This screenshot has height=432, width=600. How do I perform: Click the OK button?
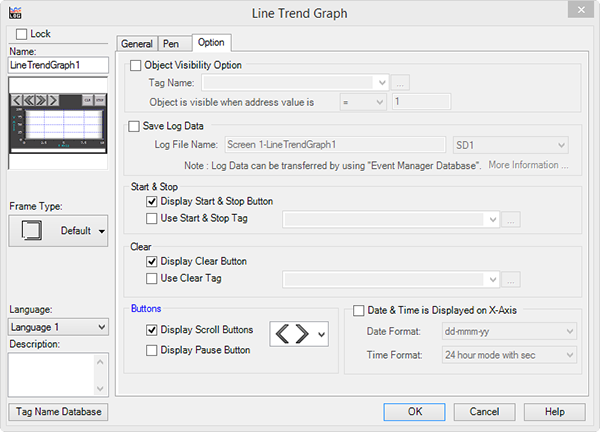click(x=414, y=412)
